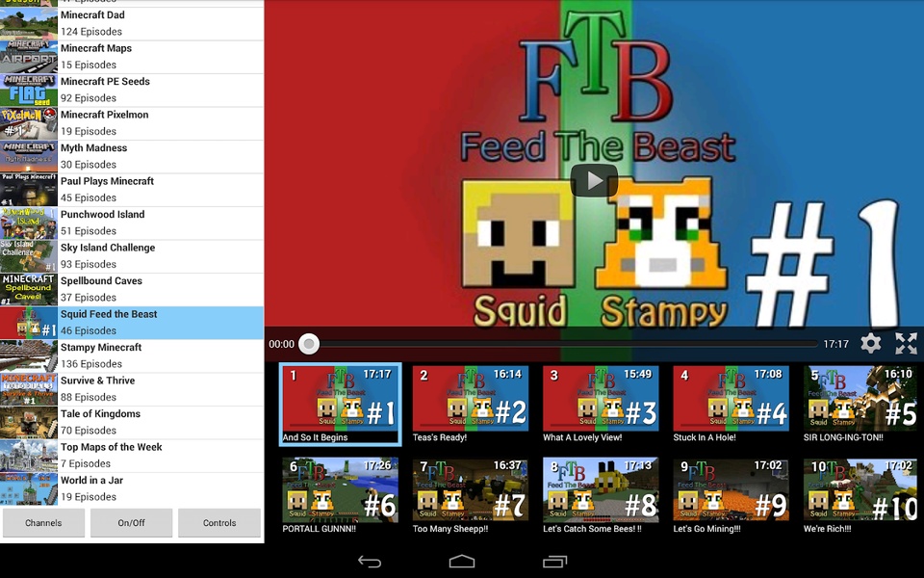The image size is (924, 578).
Task: Click the Myth Madness thumbnail image
Action: point(29,156)
